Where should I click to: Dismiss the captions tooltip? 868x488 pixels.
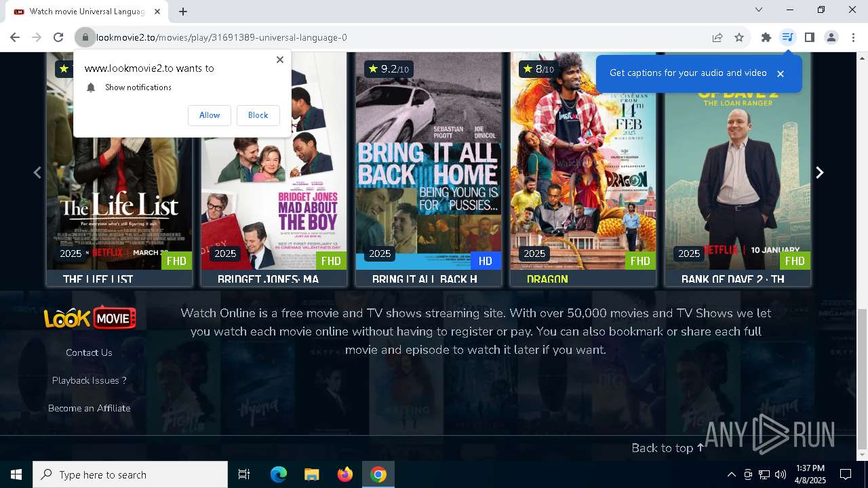(x=781, y=74)
